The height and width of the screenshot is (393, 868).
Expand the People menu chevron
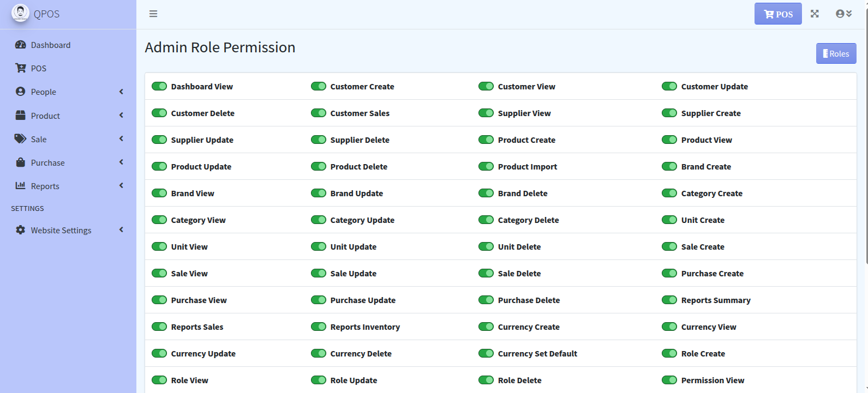coord(121,92)
